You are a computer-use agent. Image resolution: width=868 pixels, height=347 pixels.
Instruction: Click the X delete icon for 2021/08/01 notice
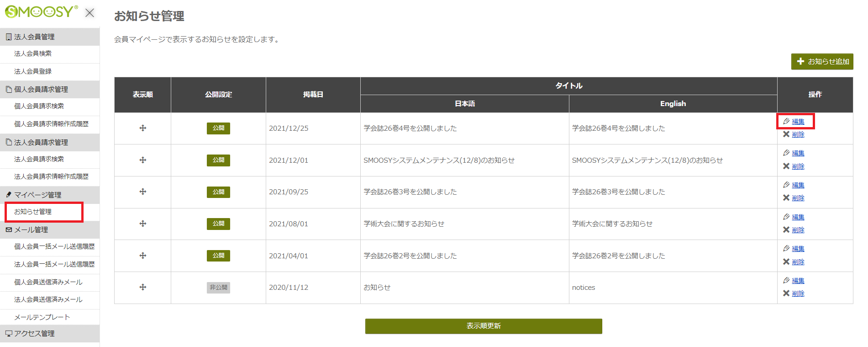coord(786,230)
